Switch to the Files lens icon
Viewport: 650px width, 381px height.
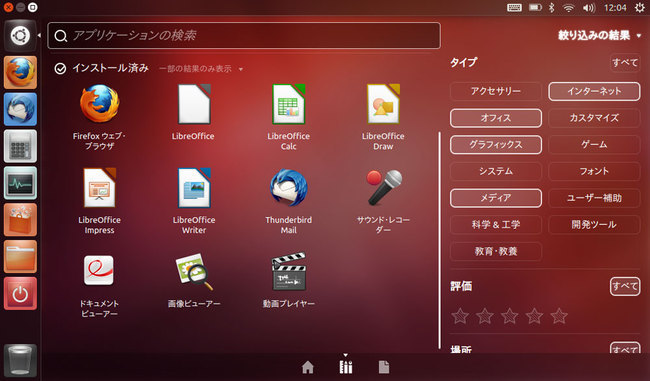[384, 367]
